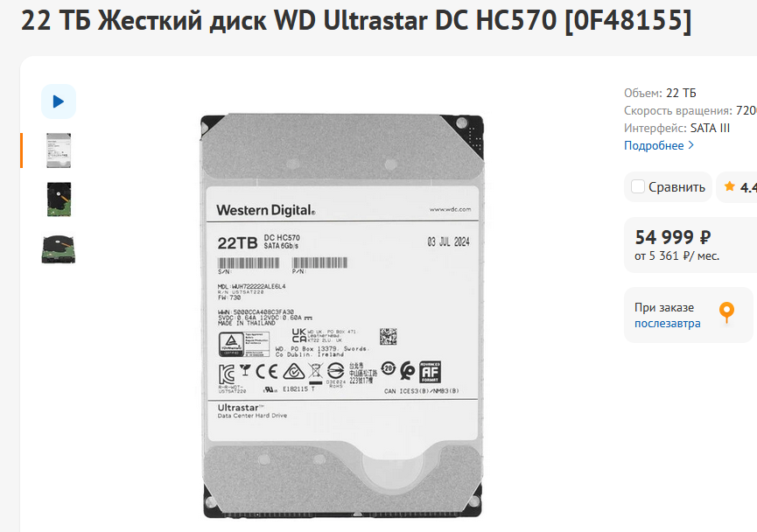Play the product video

coord(59,101)
